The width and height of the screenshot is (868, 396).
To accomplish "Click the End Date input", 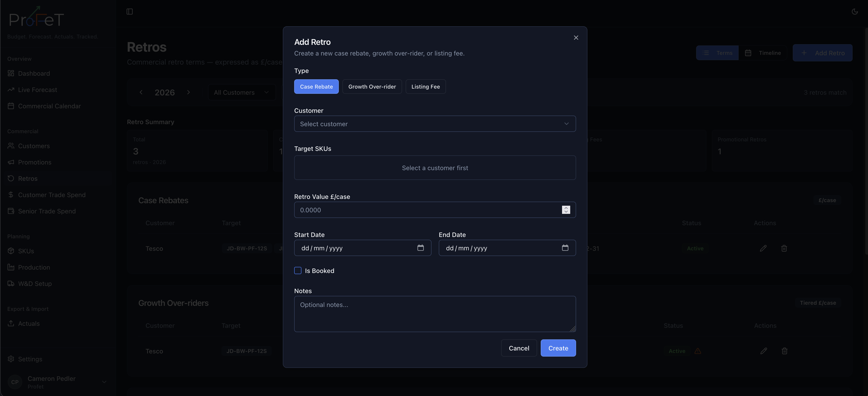I will (507, 248).
